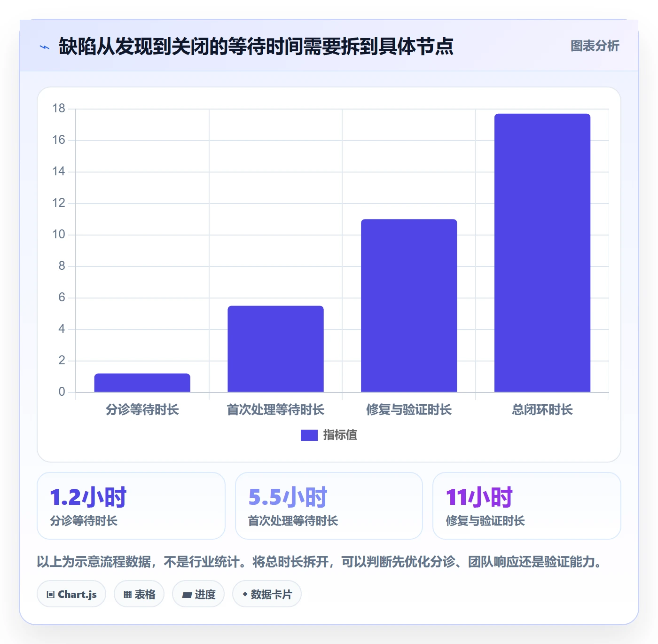
Task: Select the 分诊等待时长 bar in the chart
Action: click(x=142, y=383)
